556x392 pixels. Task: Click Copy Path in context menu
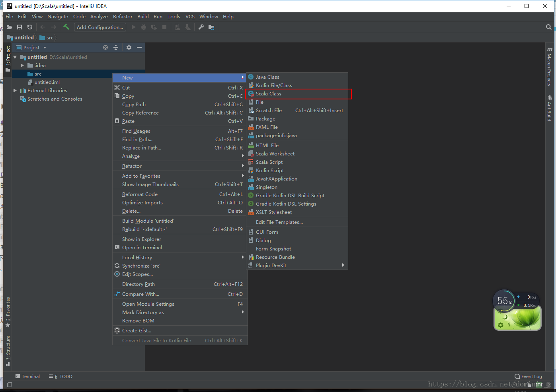pos(180,105)
